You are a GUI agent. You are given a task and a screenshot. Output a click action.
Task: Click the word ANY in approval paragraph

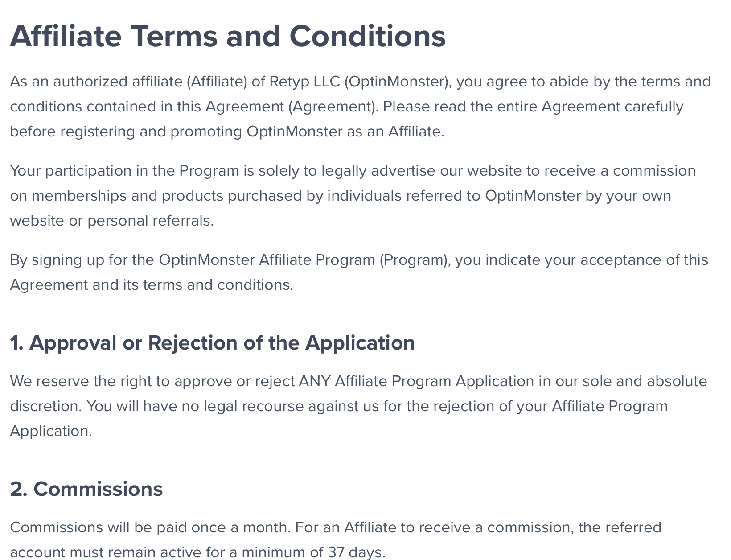click(x=315, y=381)
